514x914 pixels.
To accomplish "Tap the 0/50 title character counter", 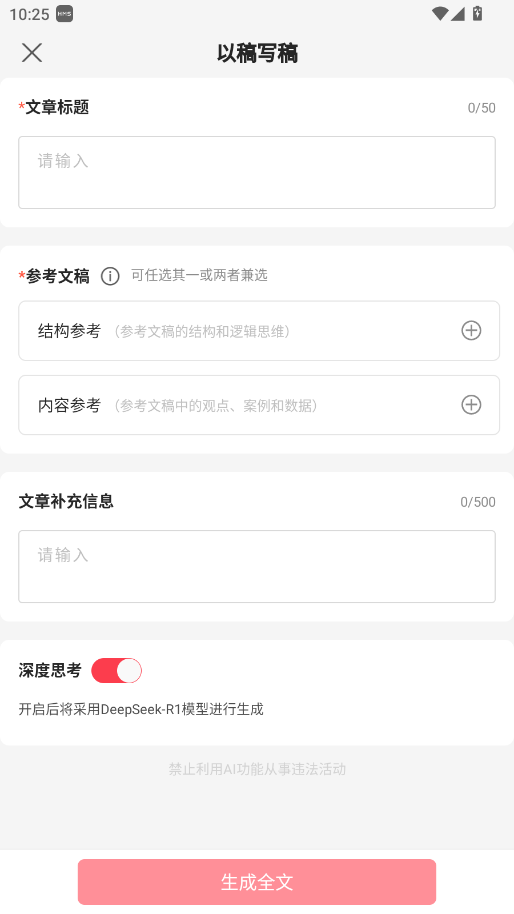I will pos(481,108).
